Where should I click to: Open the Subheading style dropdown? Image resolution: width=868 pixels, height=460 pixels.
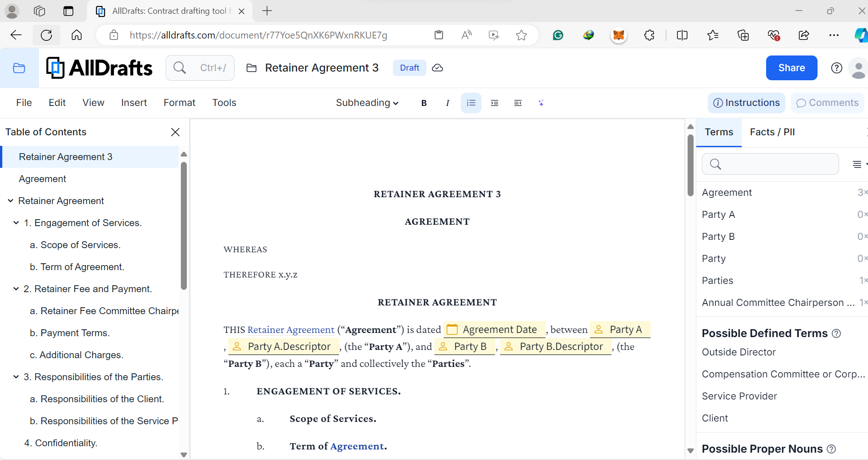click(367, 103)
